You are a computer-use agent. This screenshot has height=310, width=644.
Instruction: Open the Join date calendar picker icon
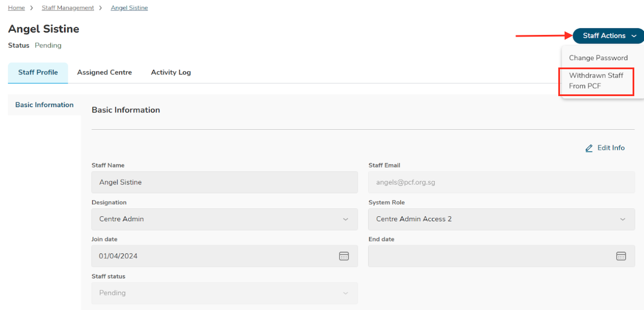pyautogui.click(x=344, y=256)
